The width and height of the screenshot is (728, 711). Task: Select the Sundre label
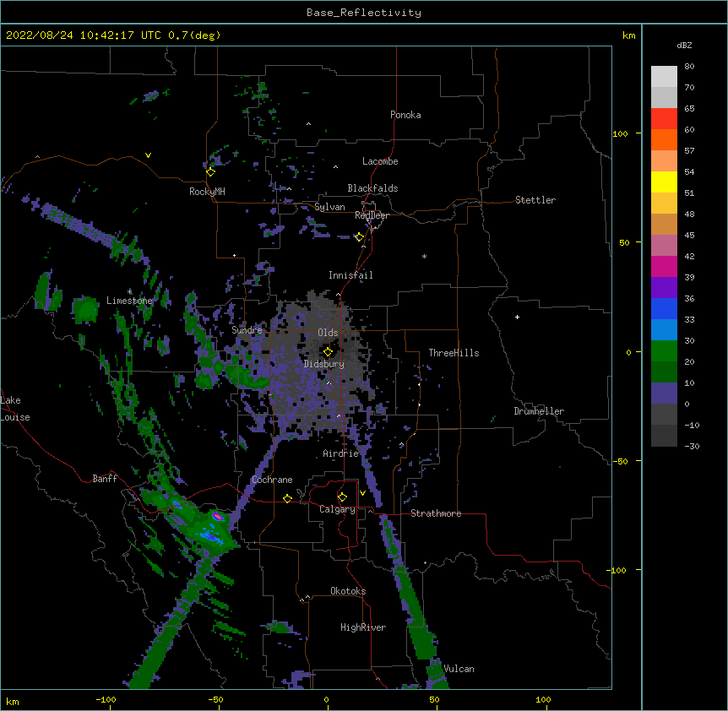pos(247,330)
